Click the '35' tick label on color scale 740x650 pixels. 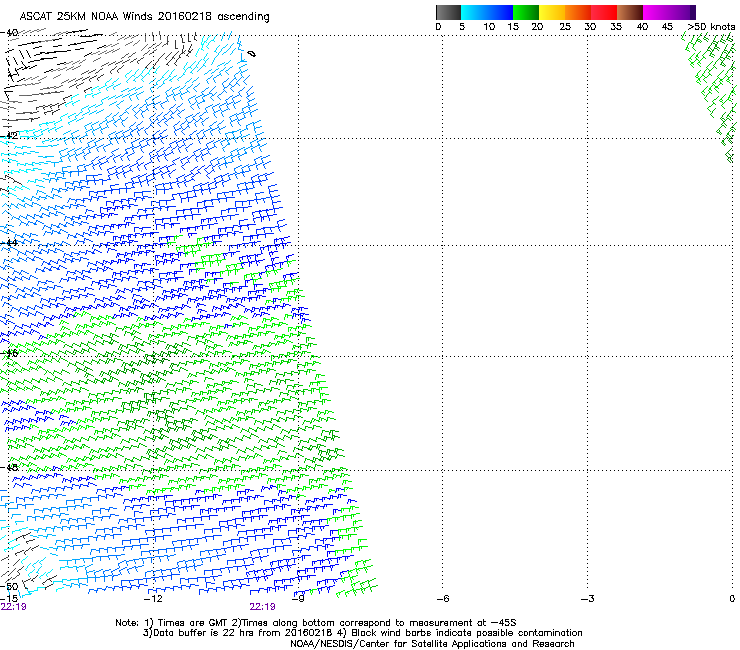(616, 27)
